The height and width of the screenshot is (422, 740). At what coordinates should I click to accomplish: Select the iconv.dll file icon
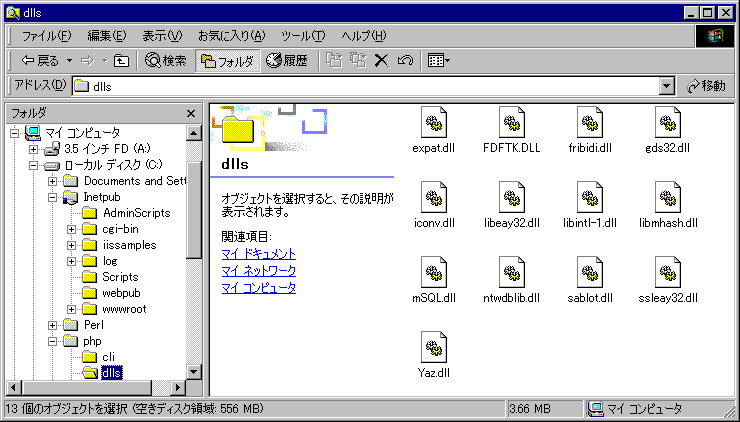pos(433,197)
